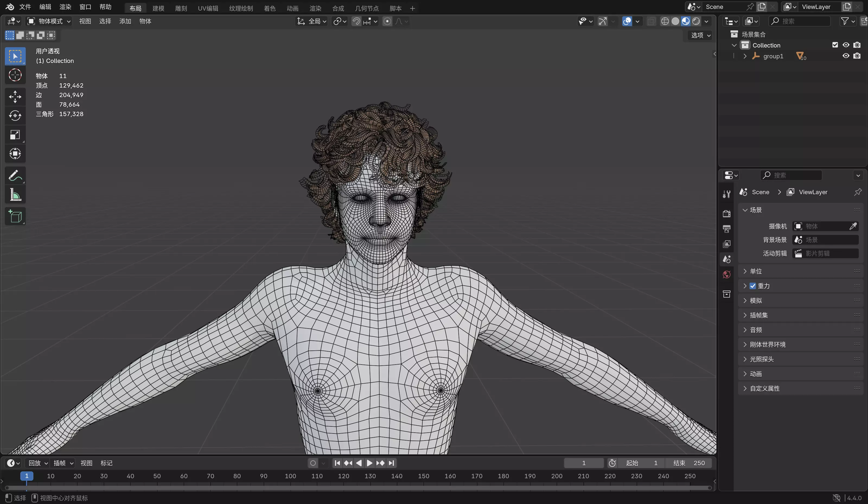Select the Rotate tool
This screenshot has height=504, width=868.
(15, 115)
